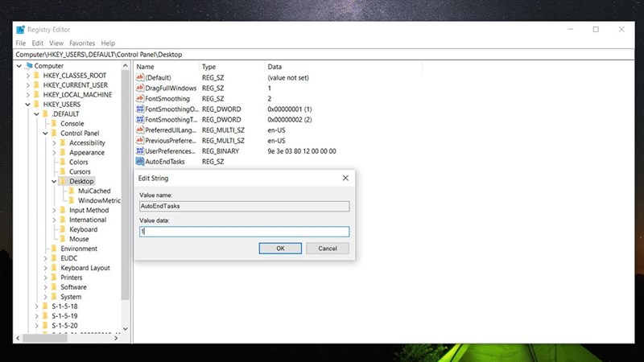Select the International tree key
The image size is (644, 362).
pos(88,220)
